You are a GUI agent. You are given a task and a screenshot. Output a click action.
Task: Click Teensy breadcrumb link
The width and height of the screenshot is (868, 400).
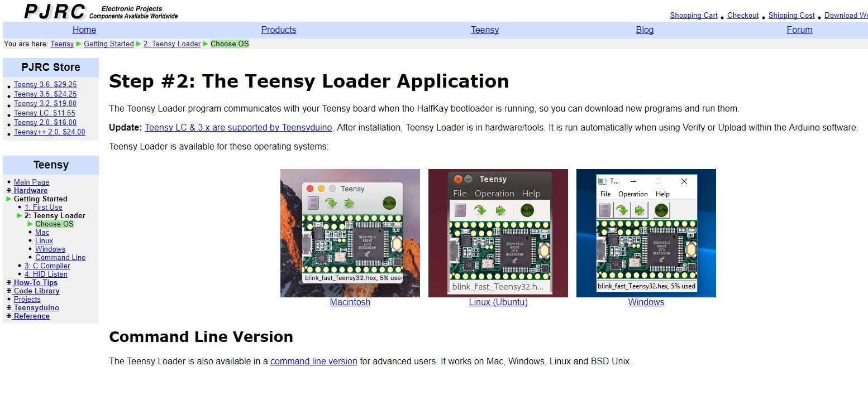pyautogui.click(x=62, y=44)
